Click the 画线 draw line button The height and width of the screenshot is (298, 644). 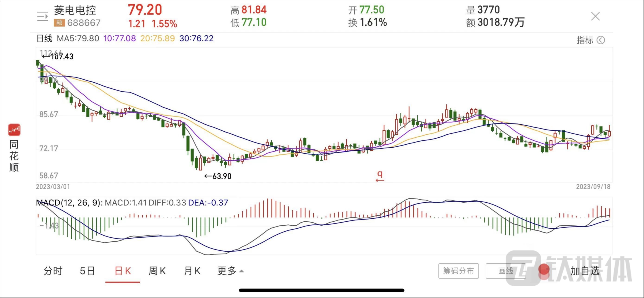(x=506, y=271)
